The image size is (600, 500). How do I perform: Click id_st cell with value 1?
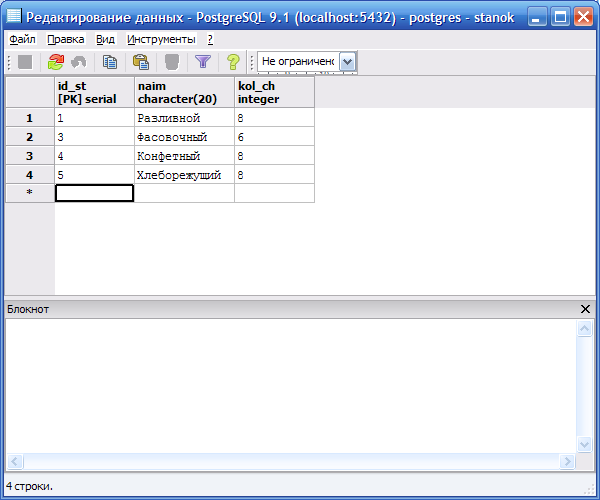point(95,118)
